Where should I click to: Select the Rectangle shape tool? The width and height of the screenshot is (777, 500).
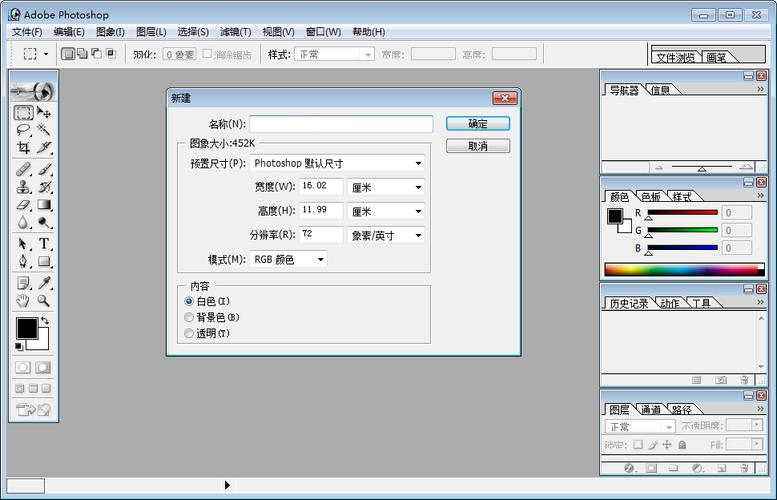point(44,261)
